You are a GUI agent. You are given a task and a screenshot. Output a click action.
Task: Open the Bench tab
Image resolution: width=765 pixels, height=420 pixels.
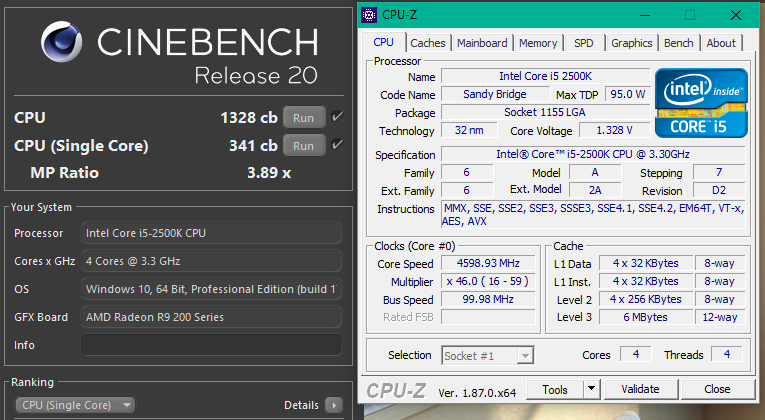tap(679, 43)
